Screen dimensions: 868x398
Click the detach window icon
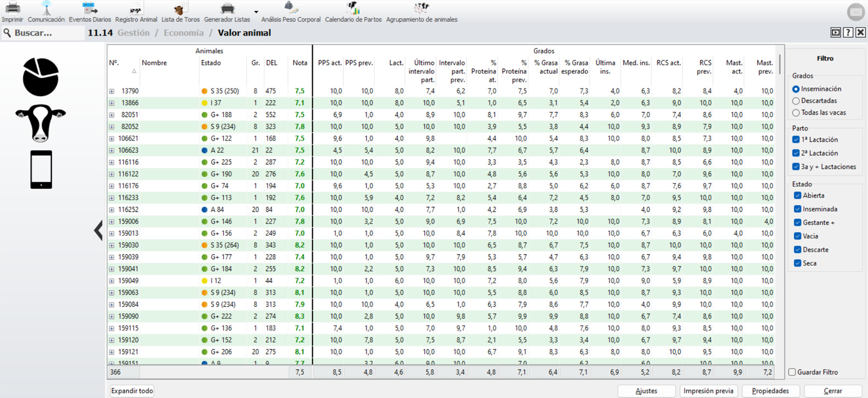coord(835,33)
